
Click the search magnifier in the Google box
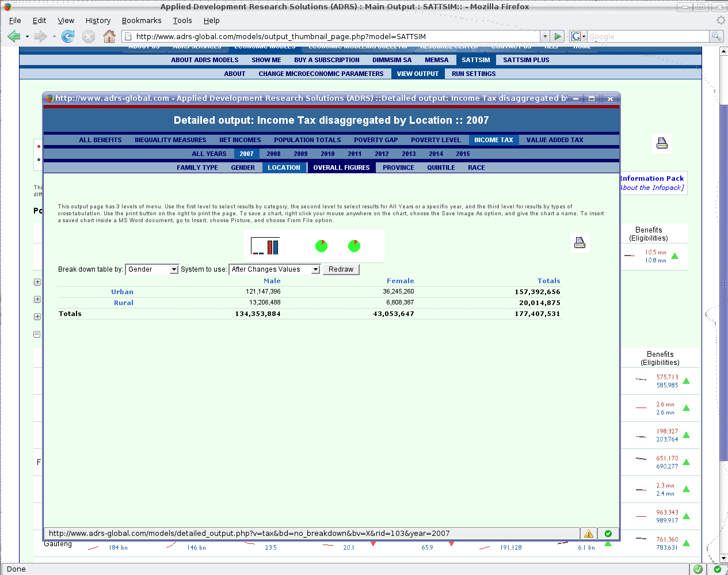click(x=715, y=36)
